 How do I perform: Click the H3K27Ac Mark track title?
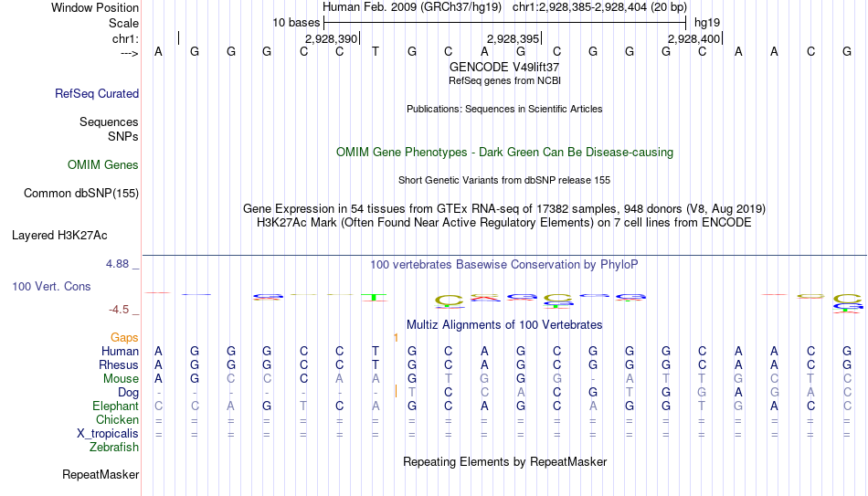(504, 223)
